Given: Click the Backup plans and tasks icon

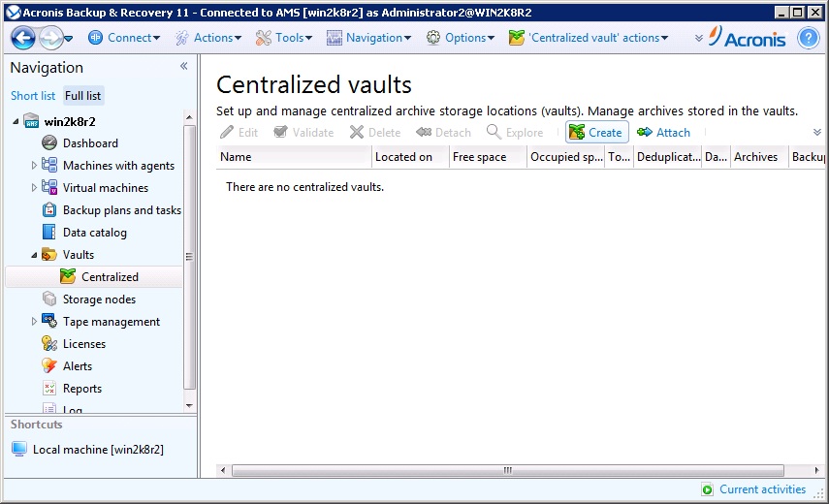Looking at the screenshot, I should point(49,209).
